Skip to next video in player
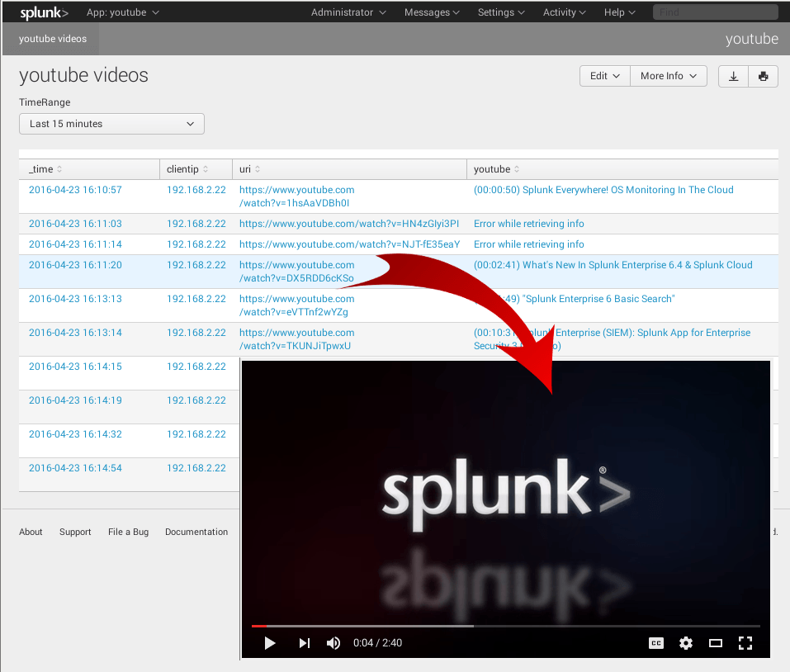 [x=304, y=643]
